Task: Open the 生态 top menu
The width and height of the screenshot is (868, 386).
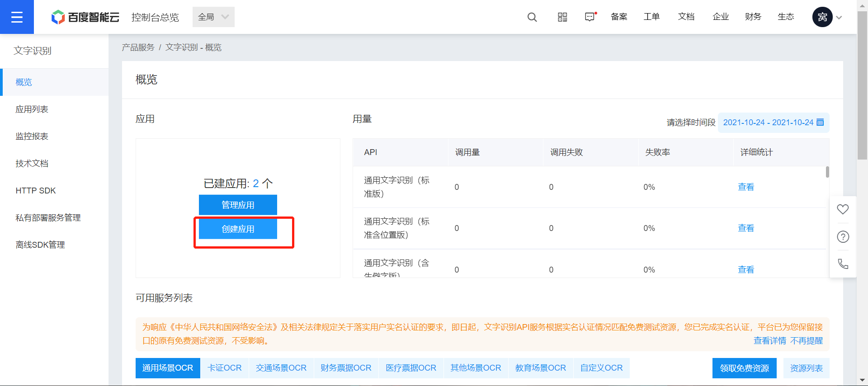Action: point(786,17)
